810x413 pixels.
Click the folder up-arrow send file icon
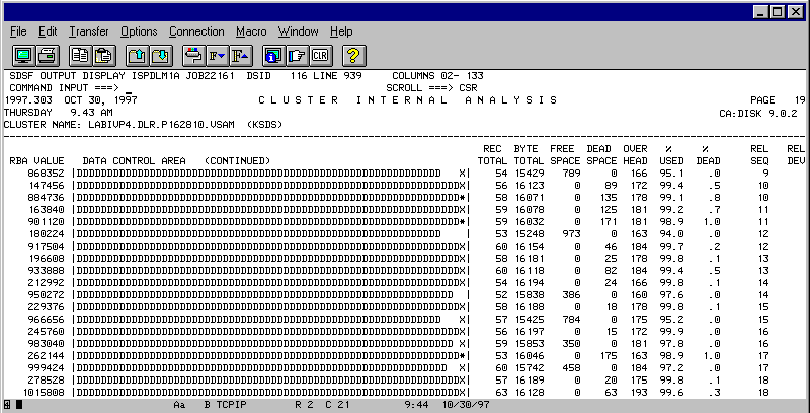137,55
